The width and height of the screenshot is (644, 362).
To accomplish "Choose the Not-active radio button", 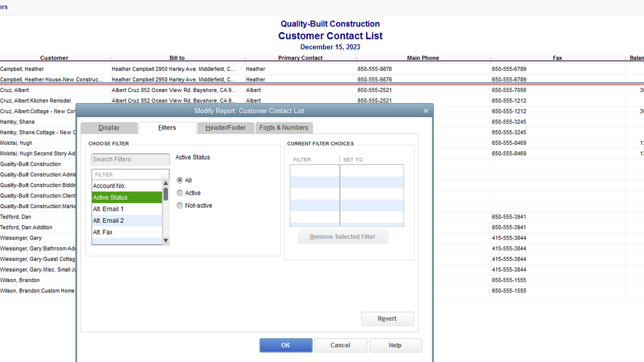I will (179, 205).
